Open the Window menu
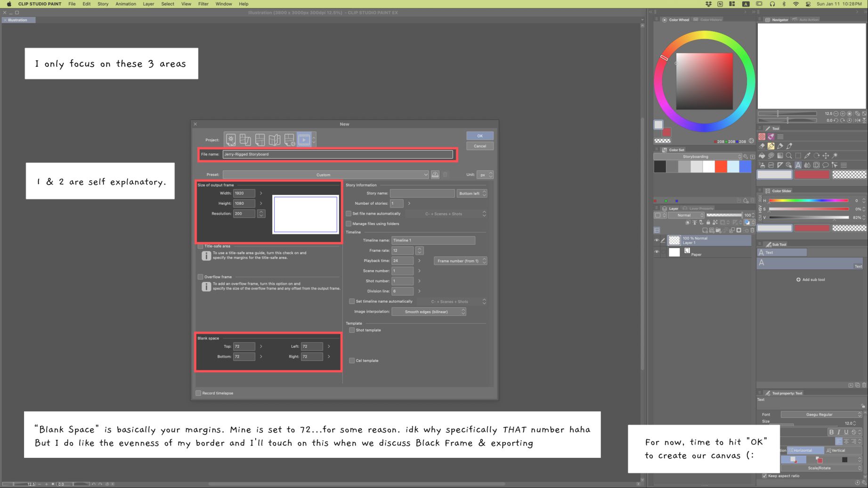868x488 pixels. click(x=224, y=4)
